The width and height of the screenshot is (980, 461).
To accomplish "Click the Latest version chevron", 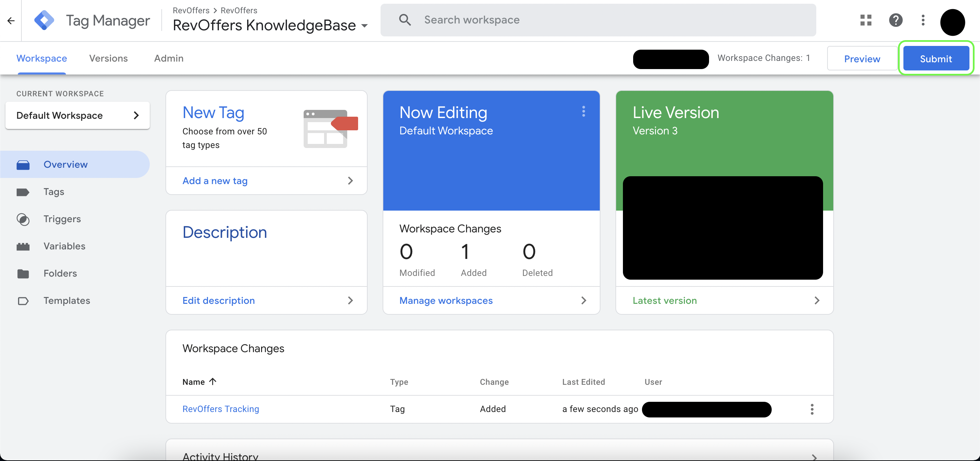I will click(816, 300).
